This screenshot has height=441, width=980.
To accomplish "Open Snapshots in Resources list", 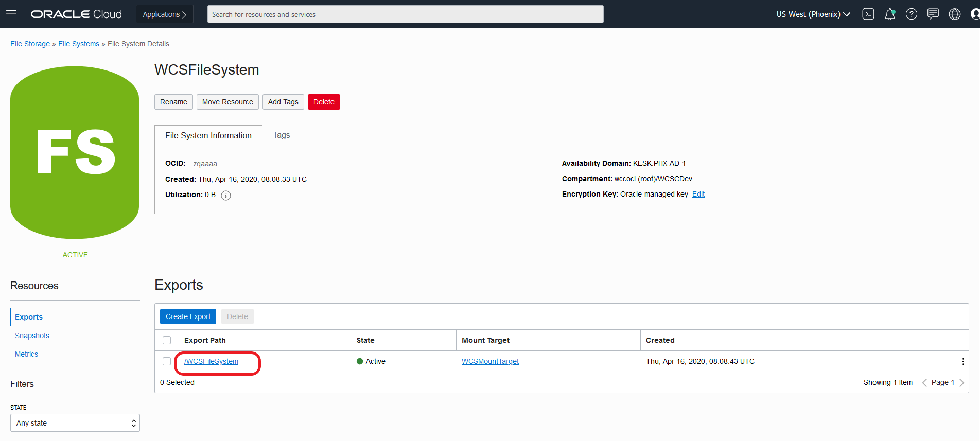I will pyautogui.click(x=32, y=336).
